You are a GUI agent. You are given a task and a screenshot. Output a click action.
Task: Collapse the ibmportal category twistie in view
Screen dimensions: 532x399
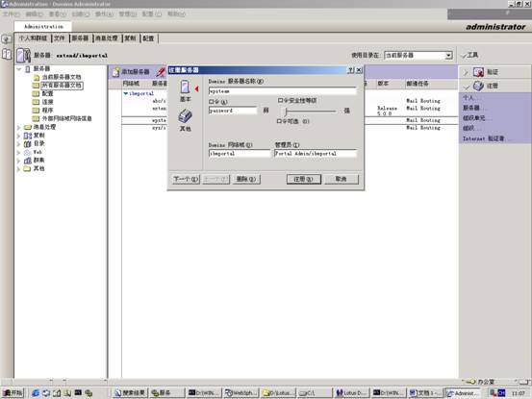tap(125, 93)
